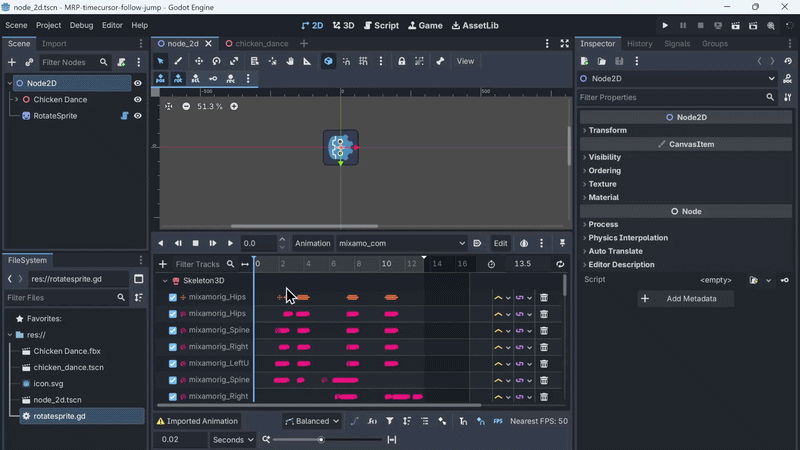Click the lock selected node icon
This screenshot has width=800, height=450.
402,61
